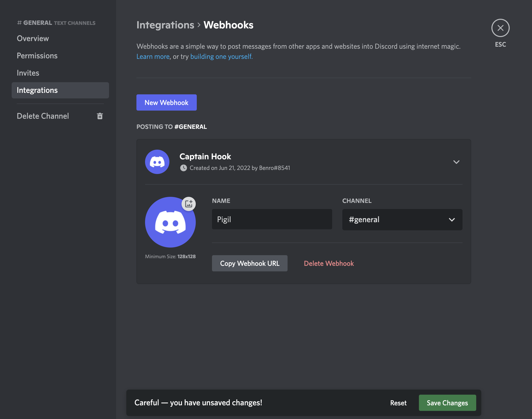The width and height of the screenshot is (532, 419).
Task: Copy Webhook URL
Action: click(250, 263)
